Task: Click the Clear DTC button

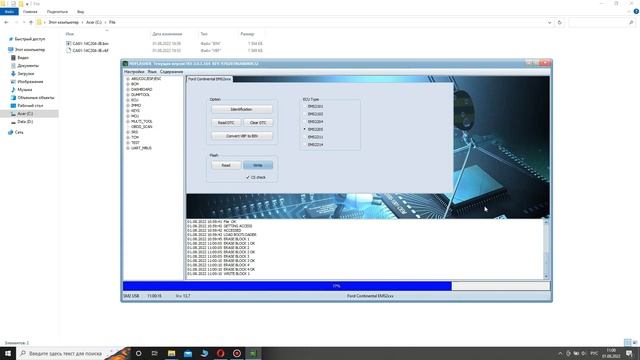Action: 258,123
